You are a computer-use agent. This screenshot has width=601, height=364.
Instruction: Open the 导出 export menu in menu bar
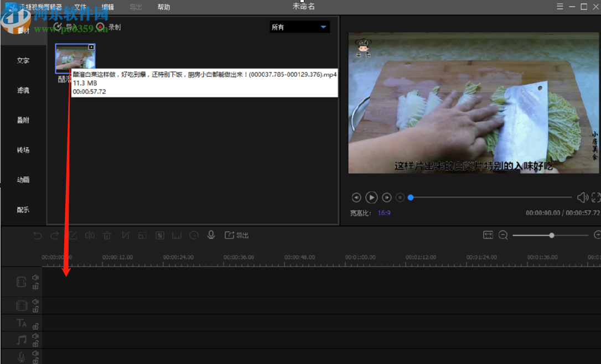(x=136, y=7)
